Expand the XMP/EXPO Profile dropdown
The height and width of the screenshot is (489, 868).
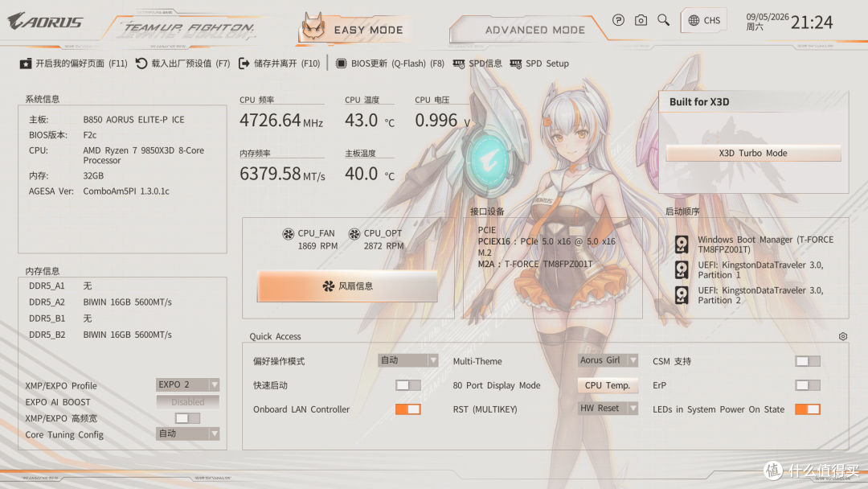pos(187,384)
